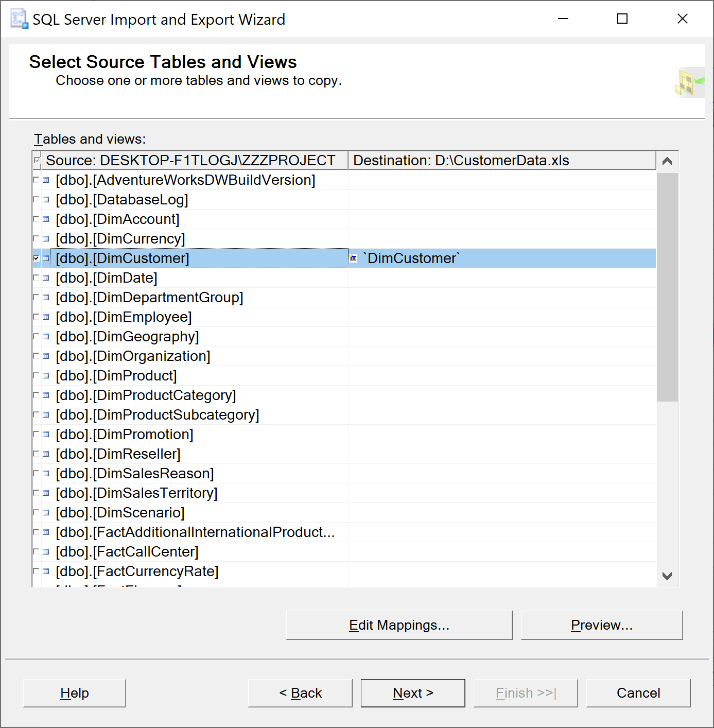The width and height of the screenshot is (714, 728).
Task: Click the table icon beside DimCurrency
Action: coord(46,239)
